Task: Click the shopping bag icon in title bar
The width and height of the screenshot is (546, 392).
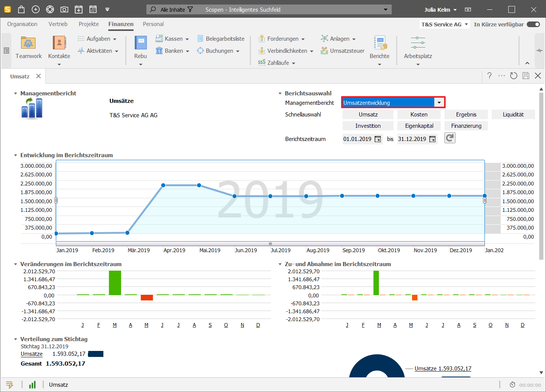Action: click(x=22, y=9)
